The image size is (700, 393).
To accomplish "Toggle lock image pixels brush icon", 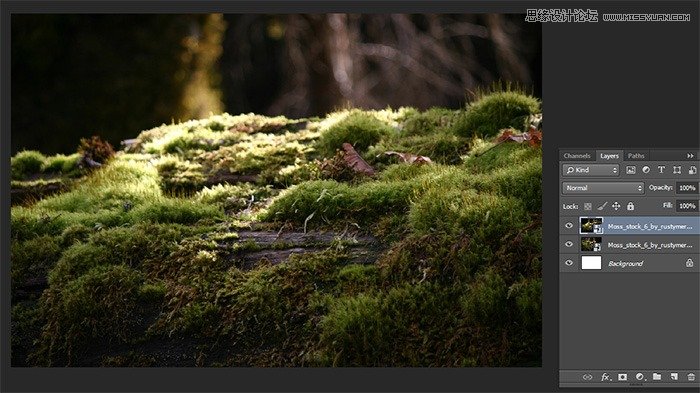I will pyautogui.click(x=602, y=206).
